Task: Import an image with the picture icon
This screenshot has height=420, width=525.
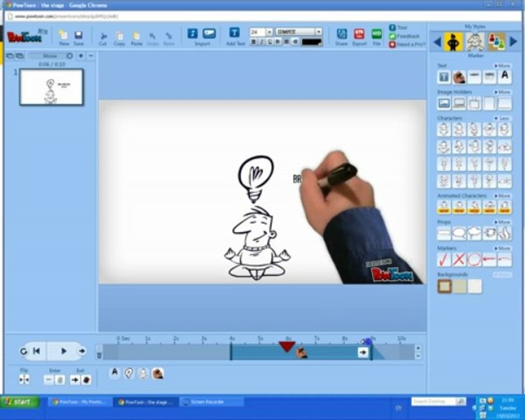Action: click(209, 33)
